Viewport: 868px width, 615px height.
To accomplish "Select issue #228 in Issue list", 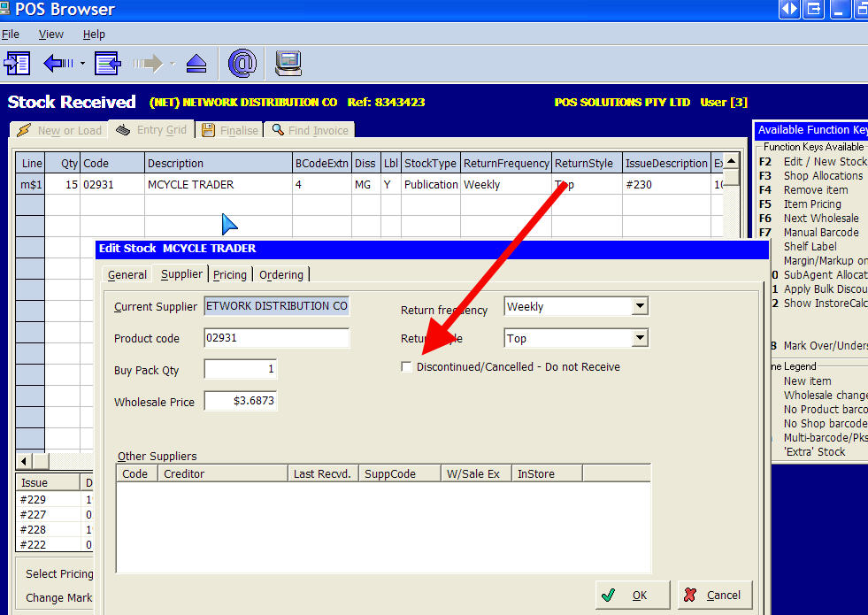I will click(x=34, y=530).
